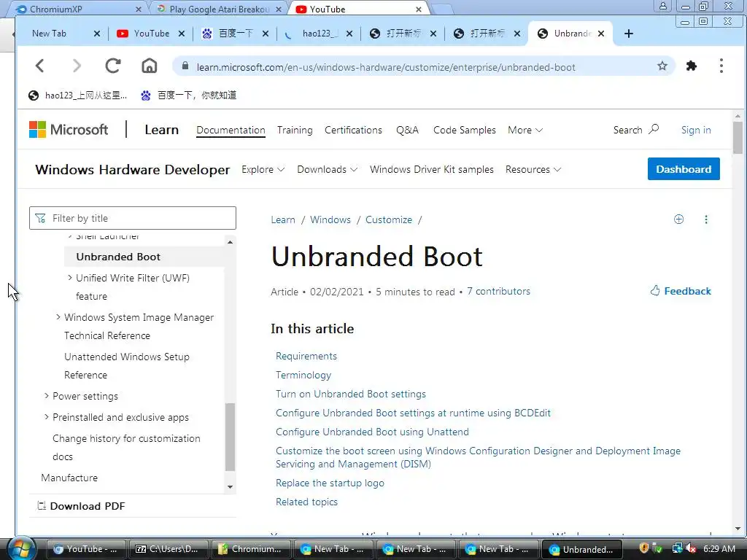Jump to Configure Unbranded Boot using Unattend

(372, 432)
